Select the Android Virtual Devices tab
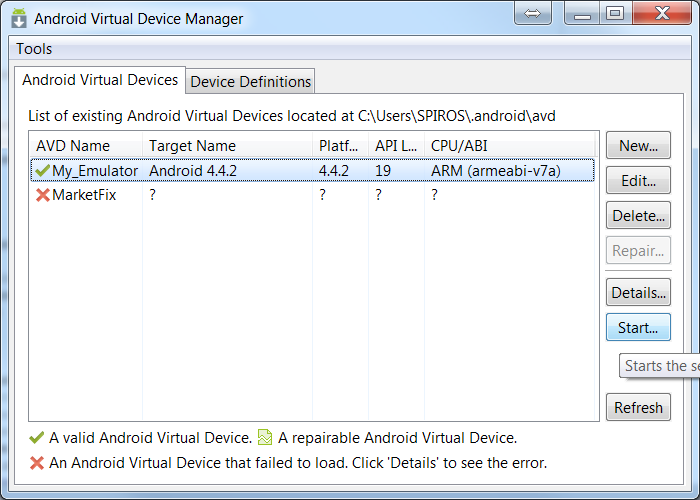This screenshot has width=700, height=500. coord(100,80)
